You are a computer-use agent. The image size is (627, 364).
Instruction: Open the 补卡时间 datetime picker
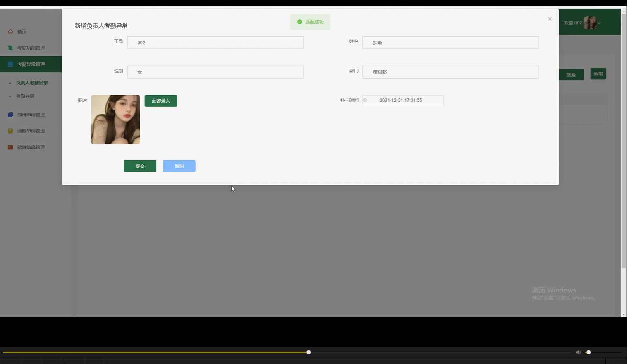[403, 100]
